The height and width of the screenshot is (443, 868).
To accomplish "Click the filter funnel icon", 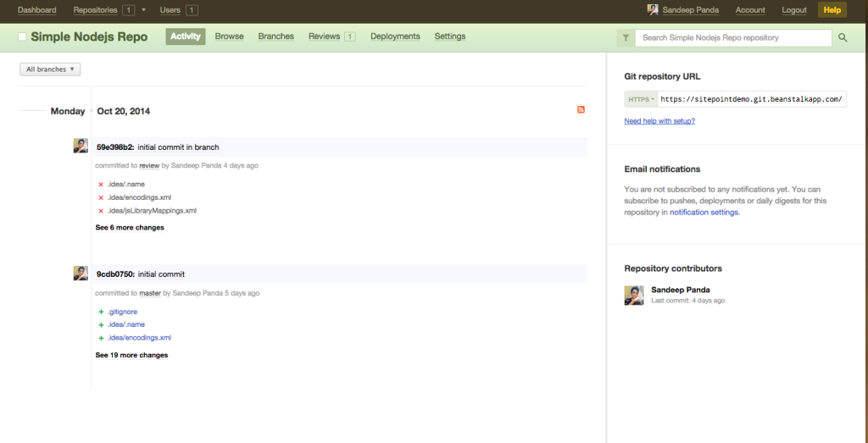I will [625, 37].
